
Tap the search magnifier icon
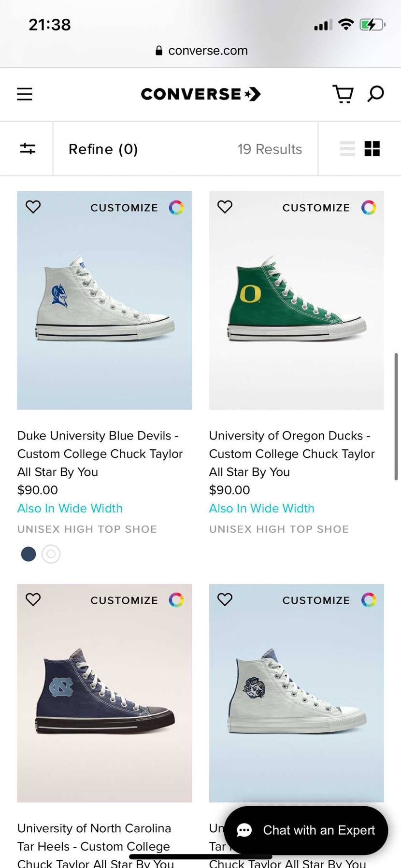coord(375,93)
